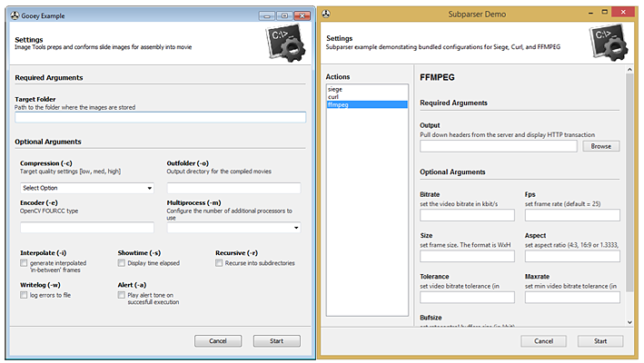The height and width of the screenshot is (363, 644).
Task: Expand the Multiprocess (-m) dropdown
Action: (x=233, y=228)
